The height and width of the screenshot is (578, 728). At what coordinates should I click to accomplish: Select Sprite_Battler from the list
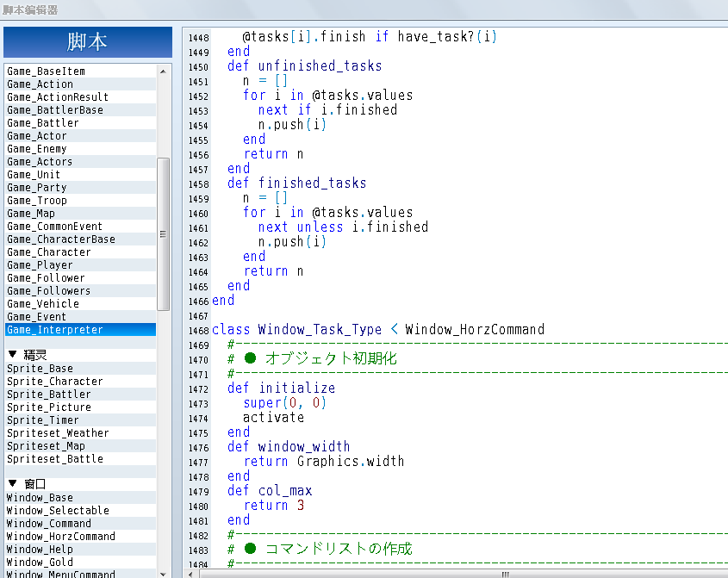click(80, 395)
